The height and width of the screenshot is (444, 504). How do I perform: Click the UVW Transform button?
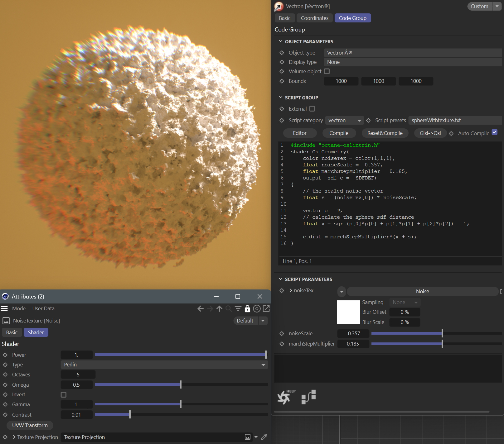pos(30,425)
